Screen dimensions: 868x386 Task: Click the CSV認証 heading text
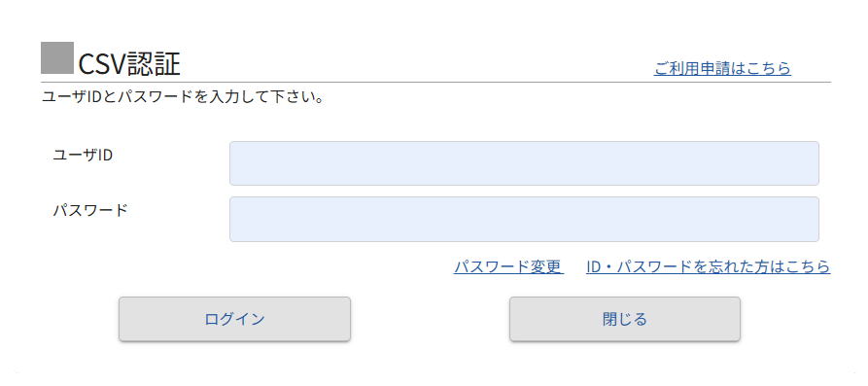click(x=129, y=64)
